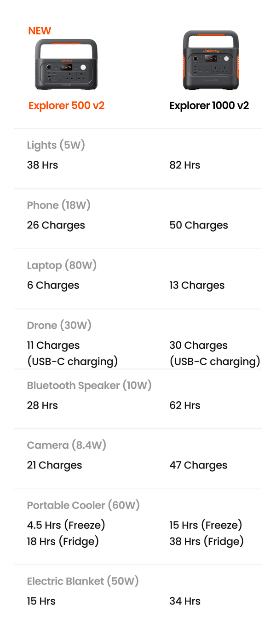The image size is (276, 644).
Task: Open the orange Explorer 500 v2 title link
Action: 66,105
